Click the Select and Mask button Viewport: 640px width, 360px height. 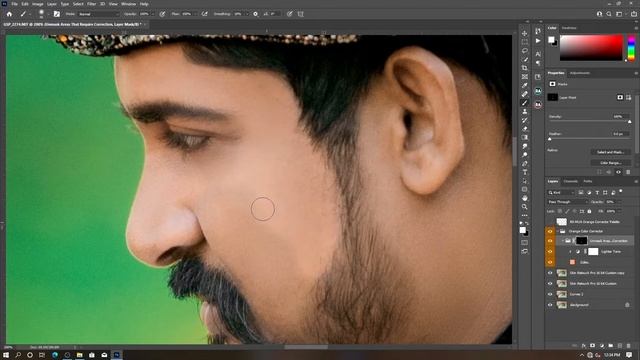[610, 152]
